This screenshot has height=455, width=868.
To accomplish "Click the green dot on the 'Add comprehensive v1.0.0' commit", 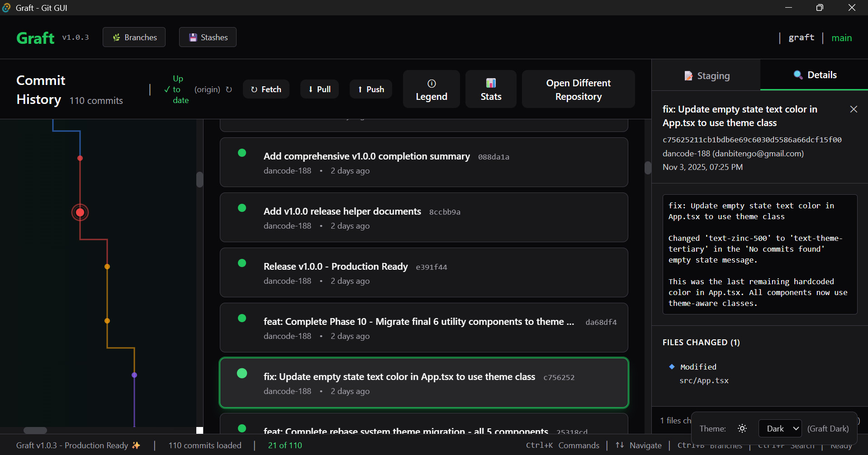I will (x=242, y=153).
